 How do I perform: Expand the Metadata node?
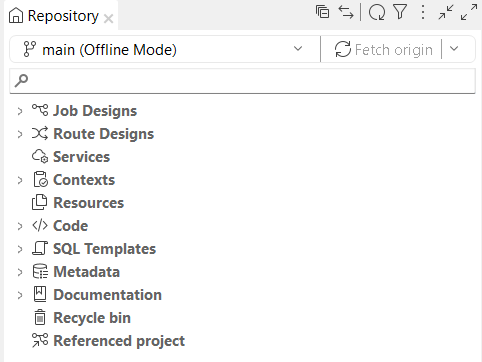pyautogui.click(x=20, y=272)
